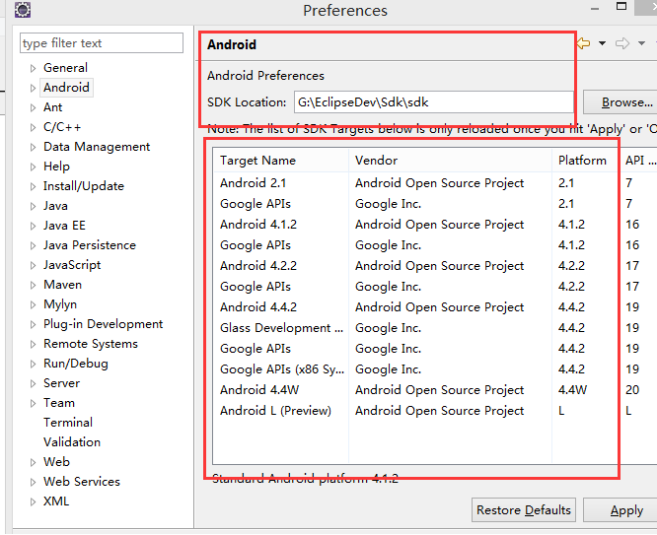Maximize the Preferences window
The height and width of the screenshot is (535, 657).
(x=621, y=6)
